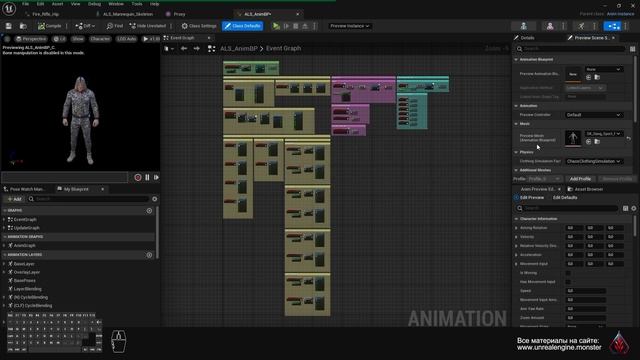
Task: Pause the preview playback
Action: pyautogui.click(x=147, y=178)
